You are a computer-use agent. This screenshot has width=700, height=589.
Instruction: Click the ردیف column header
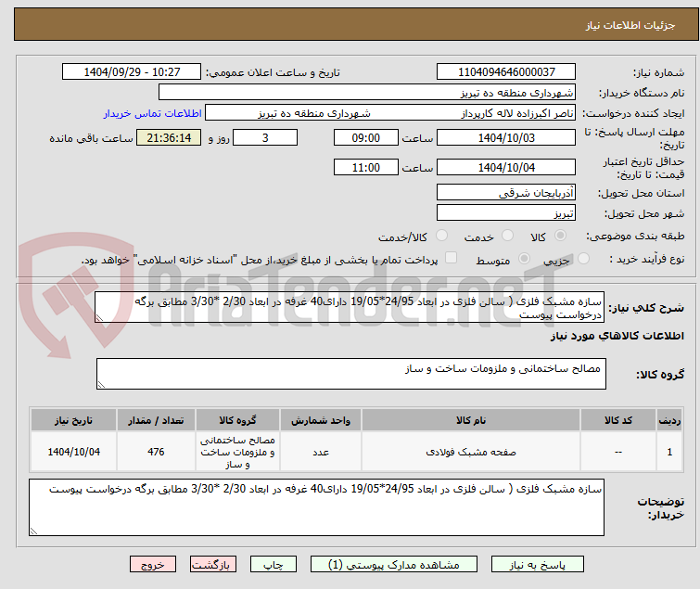669,420
